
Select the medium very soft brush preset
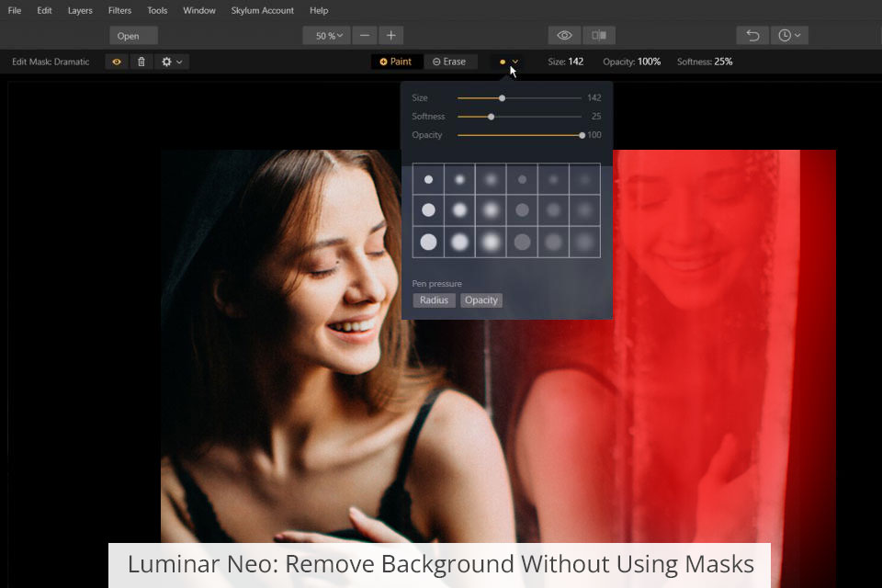click(491, 210)
